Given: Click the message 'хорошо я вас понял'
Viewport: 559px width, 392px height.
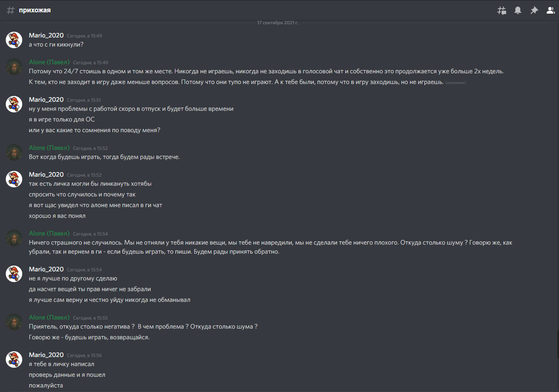Looking at the screenshot, I should click(57, 216).
